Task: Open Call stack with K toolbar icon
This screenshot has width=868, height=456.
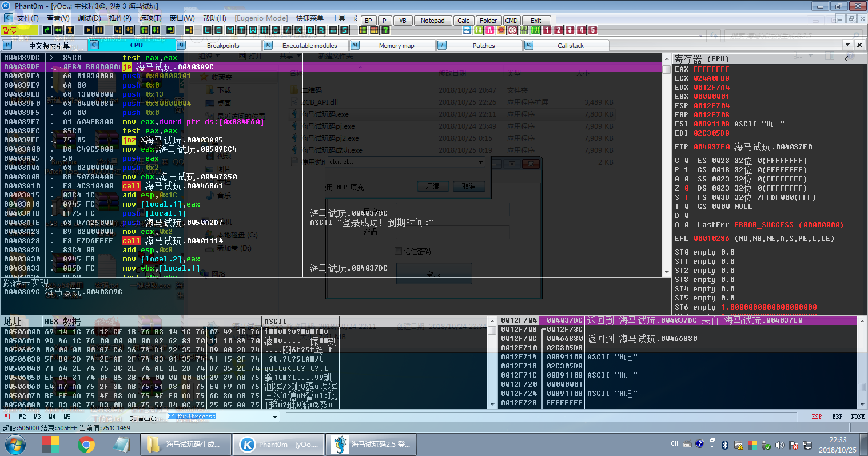Action: (x=298, y=30)
